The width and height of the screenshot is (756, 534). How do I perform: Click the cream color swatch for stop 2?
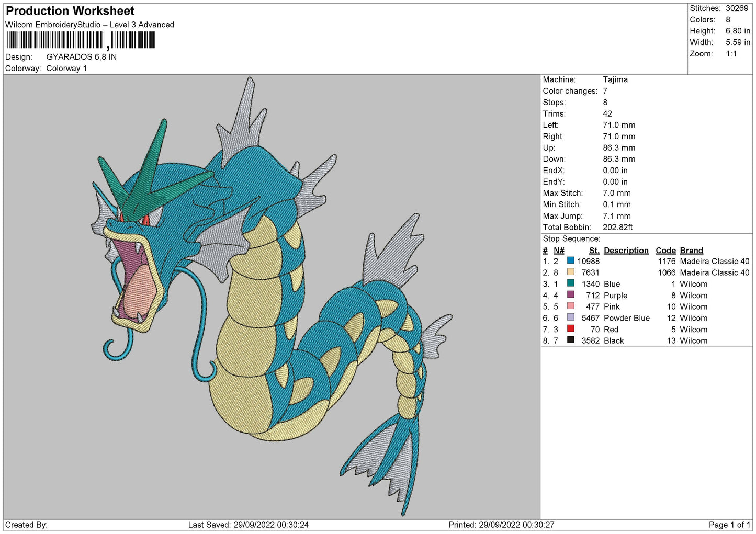pos(570,272)
